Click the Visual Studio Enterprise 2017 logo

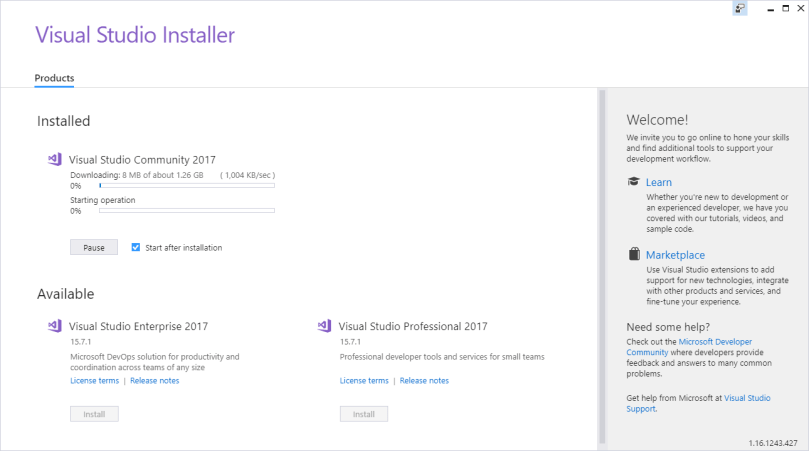55,326
